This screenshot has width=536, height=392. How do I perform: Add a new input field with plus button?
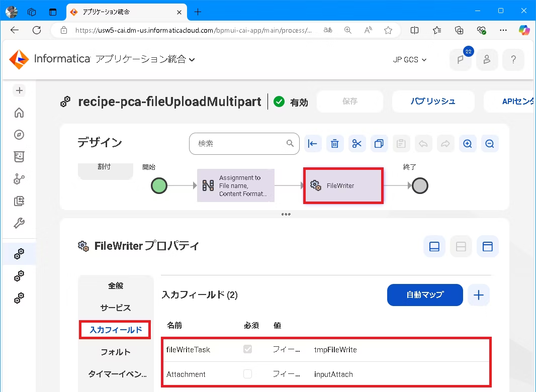[478, 295]
